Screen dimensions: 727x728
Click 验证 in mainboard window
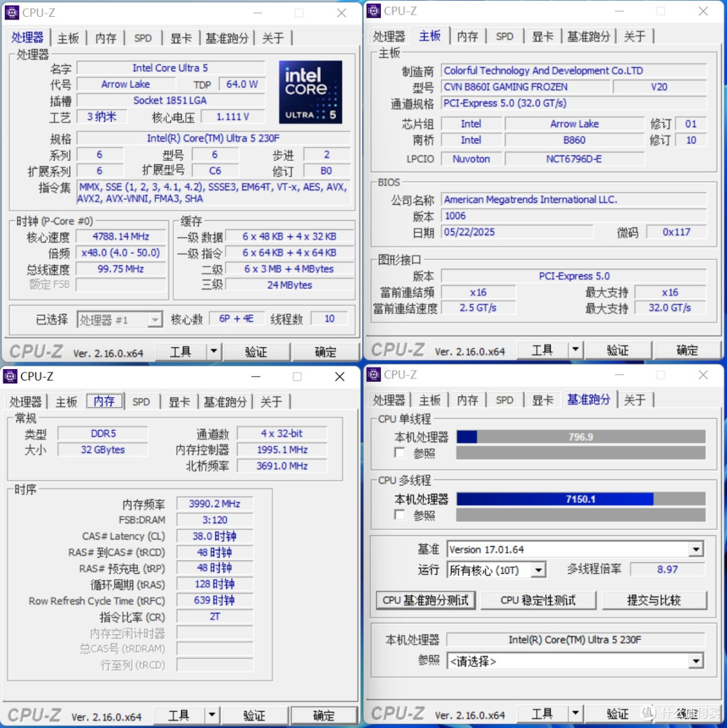[618, 350]
